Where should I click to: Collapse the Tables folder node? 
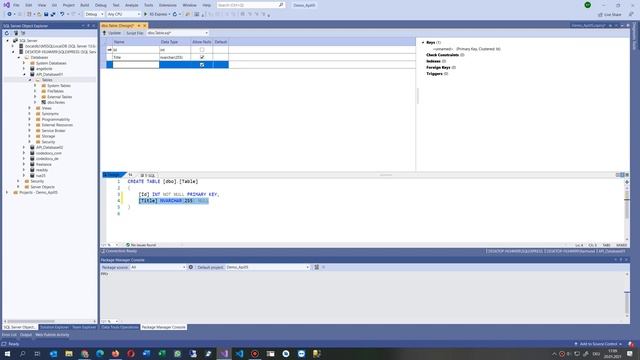30,80
